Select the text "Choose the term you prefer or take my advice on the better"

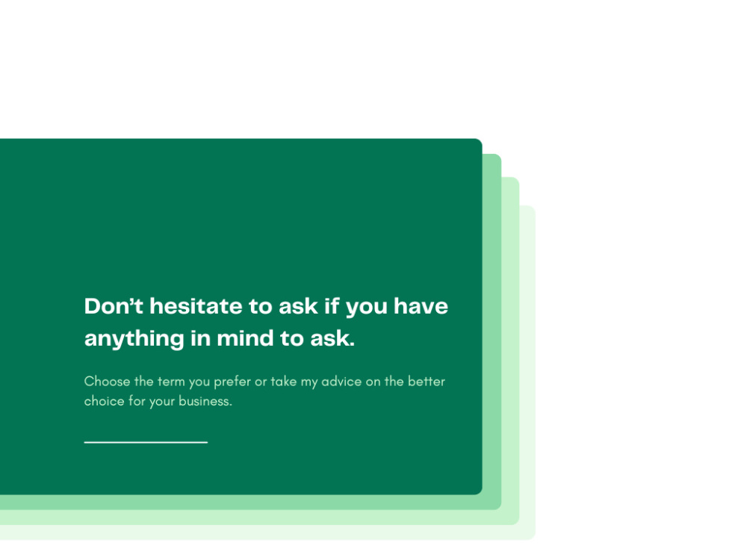click(x=264, y=382)
